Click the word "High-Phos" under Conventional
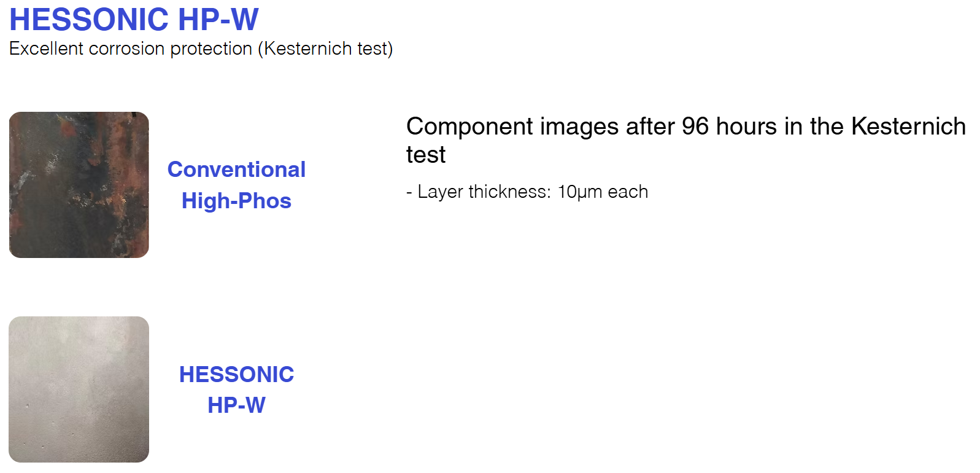Screen dimensions: 980x473 236,201
